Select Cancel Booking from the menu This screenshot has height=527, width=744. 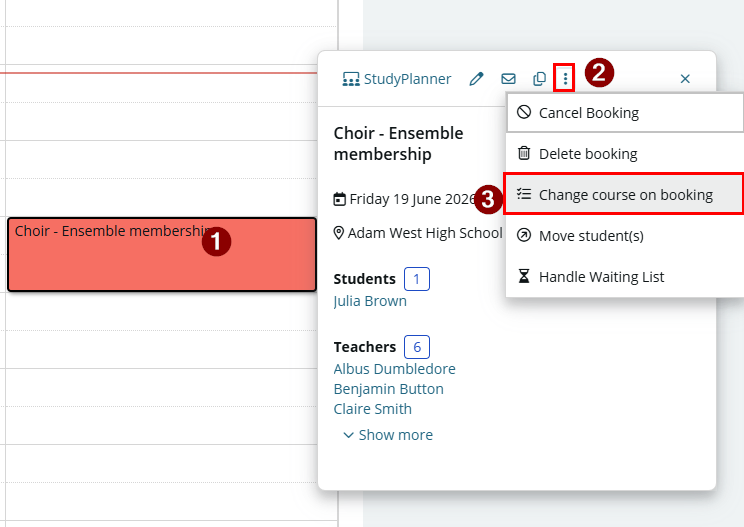point(625,113)
